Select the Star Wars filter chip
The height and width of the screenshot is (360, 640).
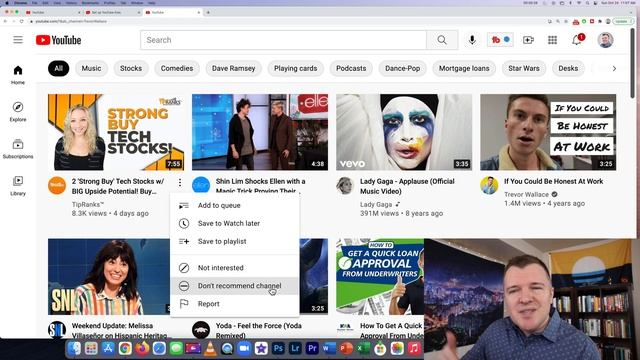[524, 68]
